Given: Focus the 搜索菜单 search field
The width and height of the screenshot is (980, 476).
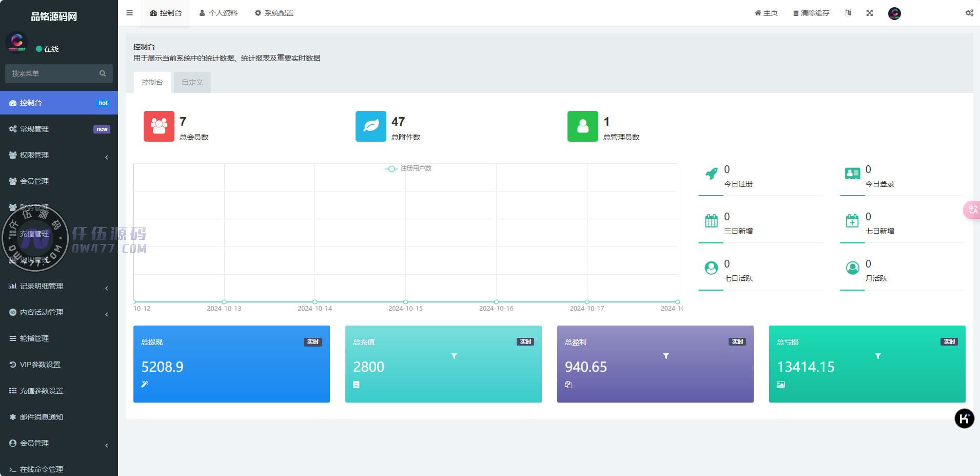Looking at the screenshot, I should (x=51, y=73).
